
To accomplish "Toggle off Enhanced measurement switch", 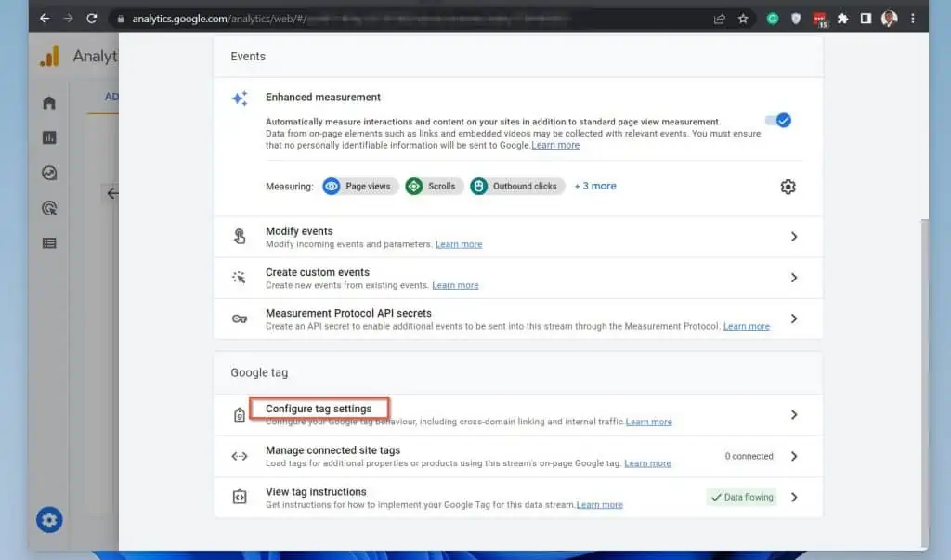I will pos(777,120).
